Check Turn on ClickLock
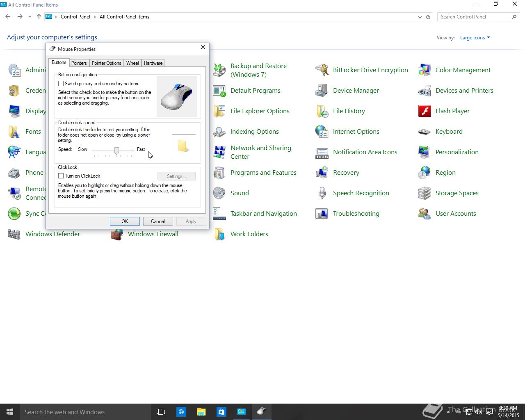The height and width of the screenshot is (420, 525). point(61,176)
